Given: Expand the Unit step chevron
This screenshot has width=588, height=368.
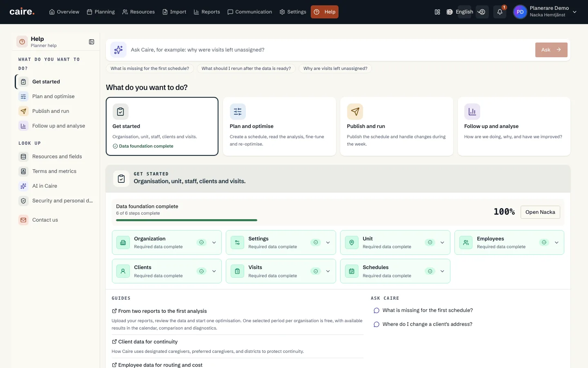Looking at the screenshot, I should tap(442, 242).
